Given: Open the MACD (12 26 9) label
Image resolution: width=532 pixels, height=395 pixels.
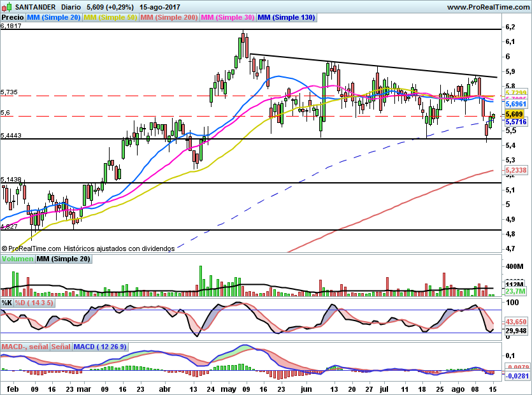Looking at the screenshot, I should (100, 347).
